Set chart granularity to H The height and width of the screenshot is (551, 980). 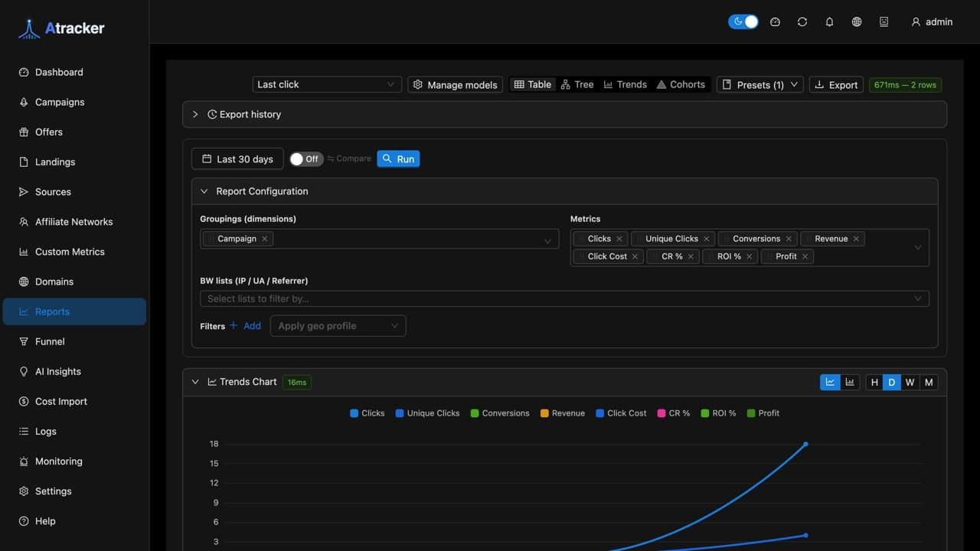[x=874, y=382]
